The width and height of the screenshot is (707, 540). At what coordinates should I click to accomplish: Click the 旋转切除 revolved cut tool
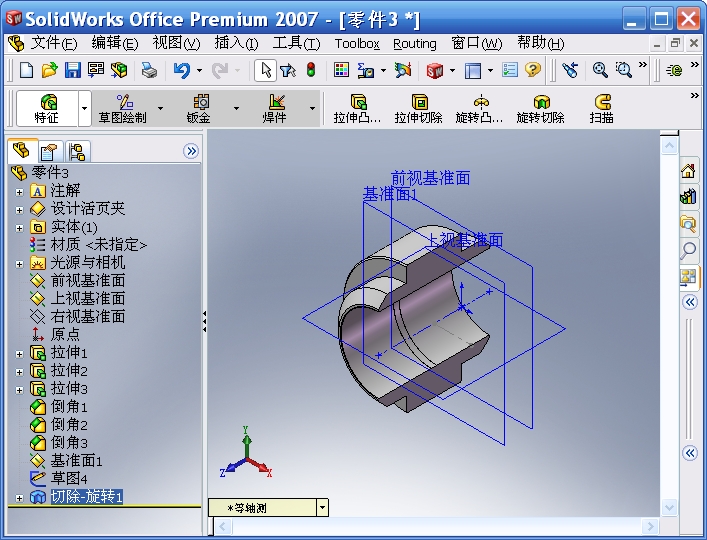(x=540, y=109)
